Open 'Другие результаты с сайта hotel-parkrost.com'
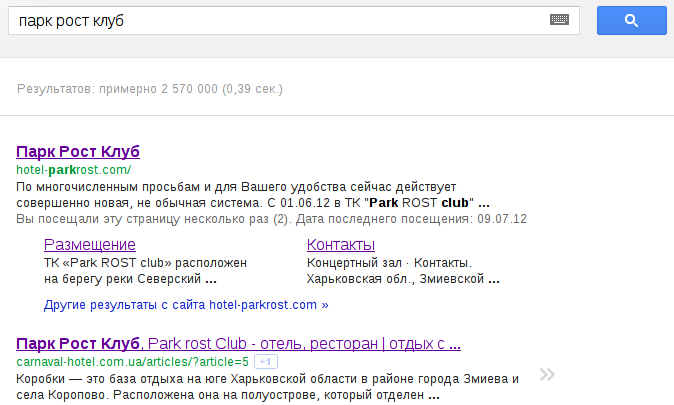The image size is (674, 405). (x=186, y=305)
